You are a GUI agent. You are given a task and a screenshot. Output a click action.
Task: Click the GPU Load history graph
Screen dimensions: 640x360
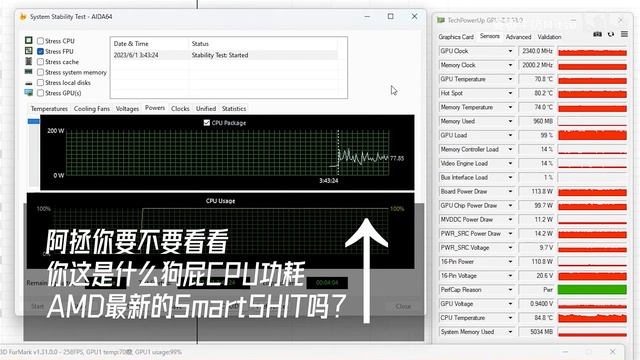(592, 136)
